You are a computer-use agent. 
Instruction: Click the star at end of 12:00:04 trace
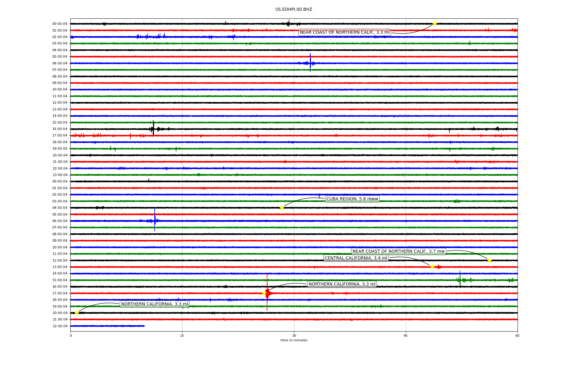point(489,260)
